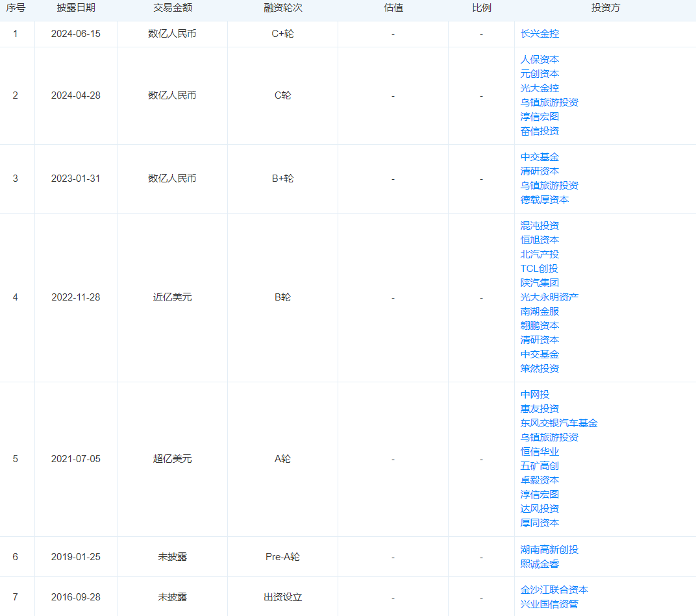Click the 厚同资本 link
The width and height of the screenshot is (696, 616).
(540, 523)
